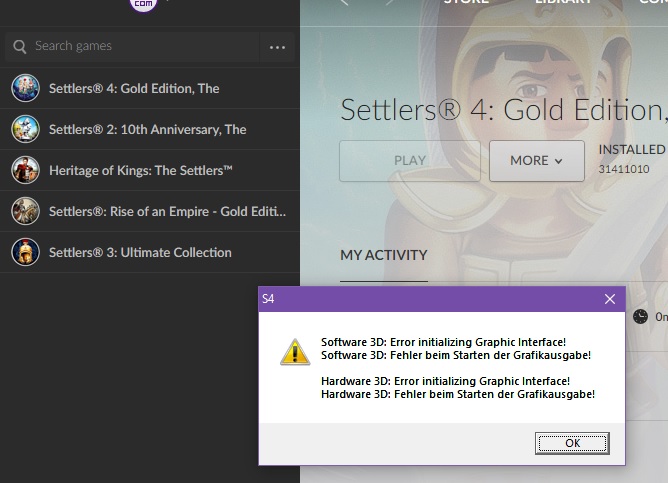Open Settlers® 3: Ultimate Collection entry
This screenshot has height=483, width=668.
[150, 252]
